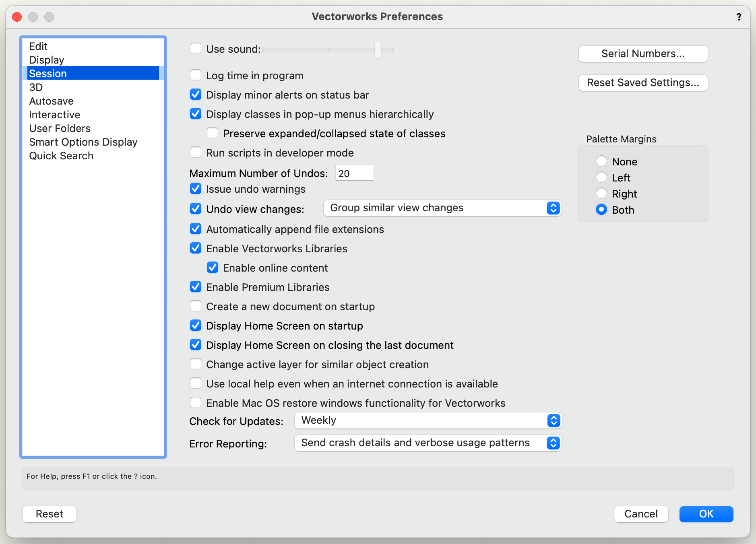Select the Edit preferences category

[93, 46]
